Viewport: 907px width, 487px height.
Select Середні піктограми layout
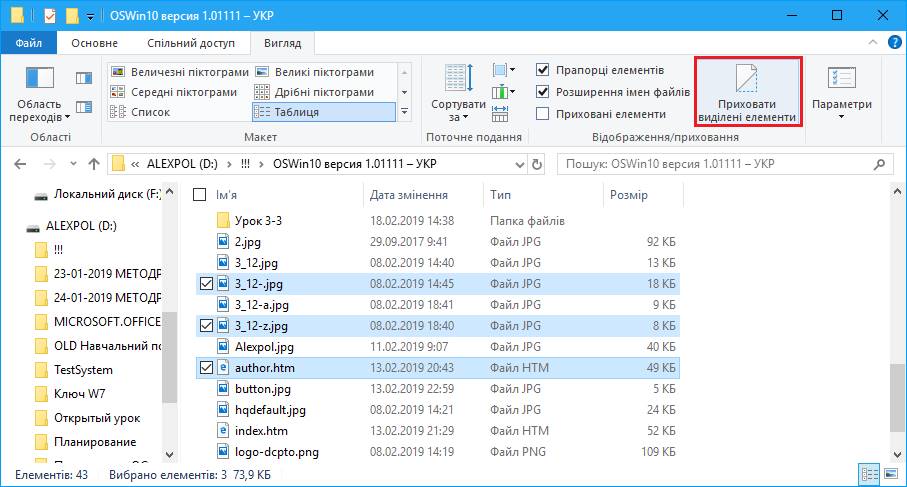[174, 92]
